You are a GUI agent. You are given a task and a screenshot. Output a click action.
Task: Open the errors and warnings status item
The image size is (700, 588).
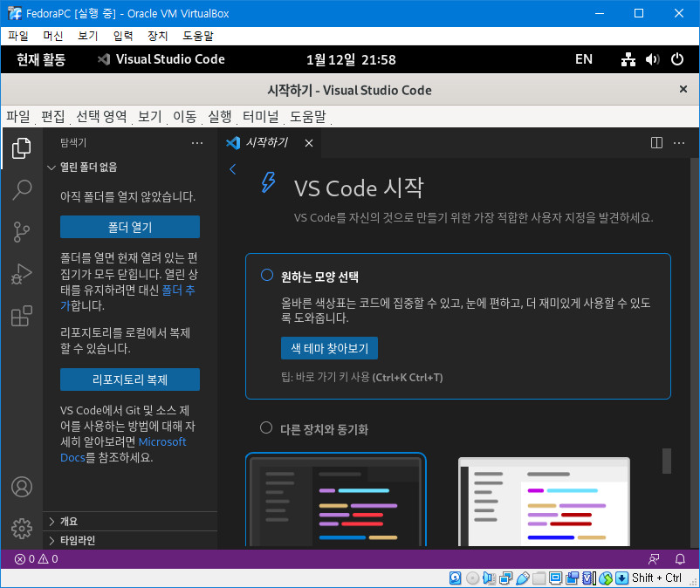coord(36,558)
